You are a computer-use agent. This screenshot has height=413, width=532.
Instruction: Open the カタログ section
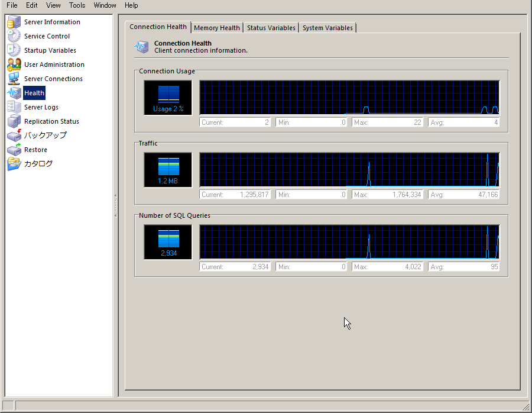point(38,164)
